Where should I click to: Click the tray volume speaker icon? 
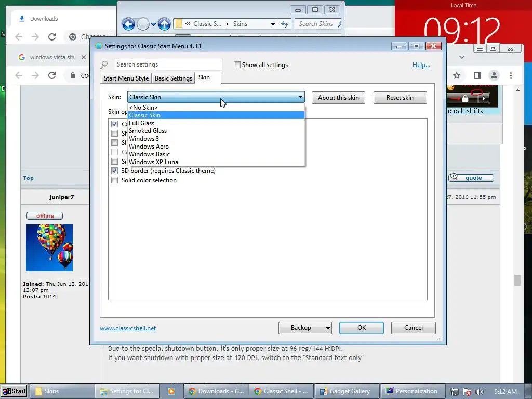(x=480, y=392)
